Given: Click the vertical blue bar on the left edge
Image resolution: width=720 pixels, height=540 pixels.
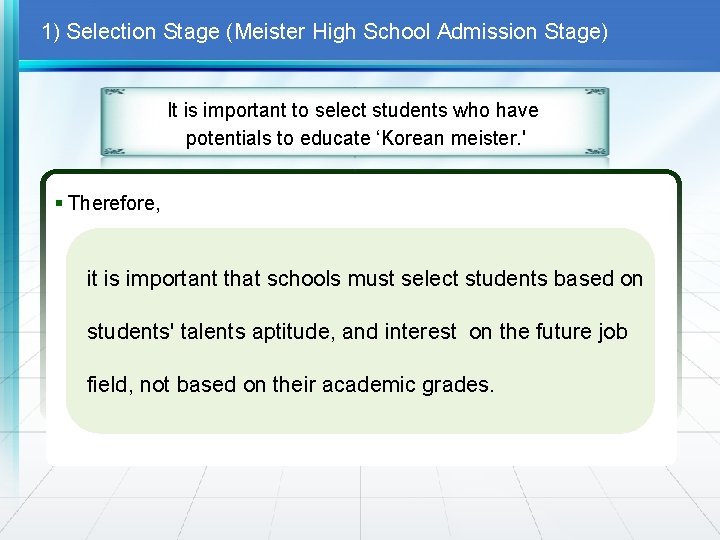Looking at the screenshot, I should pyautogui.click(x=10, y=270).
